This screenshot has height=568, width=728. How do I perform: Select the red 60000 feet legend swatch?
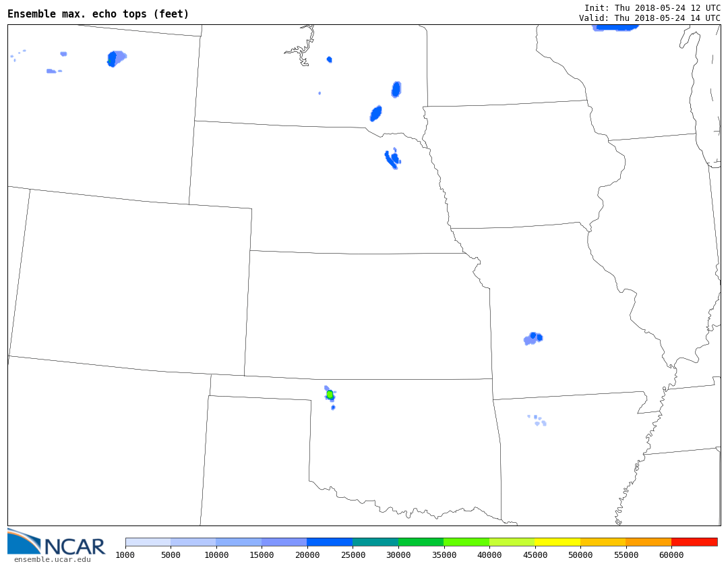(694, 542)
